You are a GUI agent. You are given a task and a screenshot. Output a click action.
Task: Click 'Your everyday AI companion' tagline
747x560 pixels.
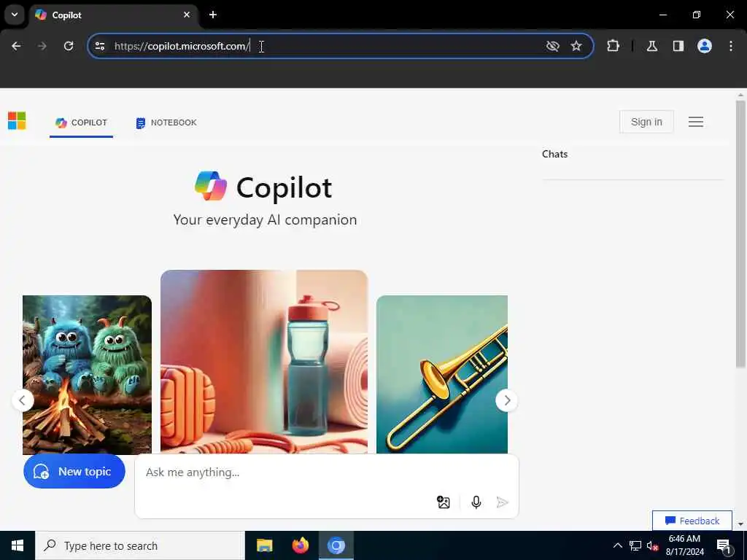(x=265, y=219)
